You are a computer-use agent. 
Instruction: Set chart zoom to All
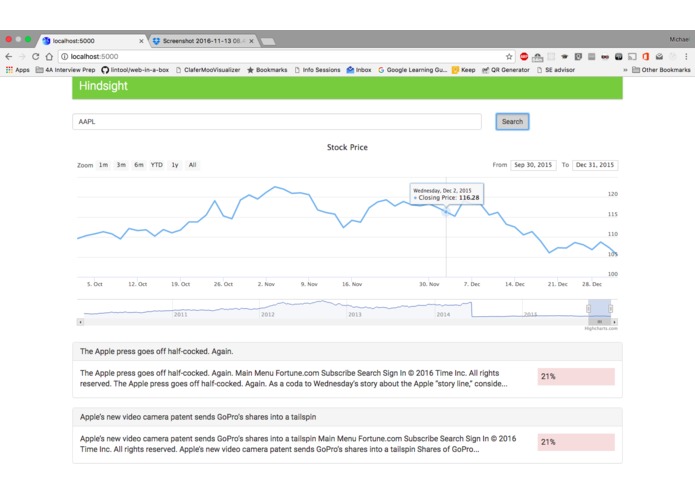coord(192,165)
